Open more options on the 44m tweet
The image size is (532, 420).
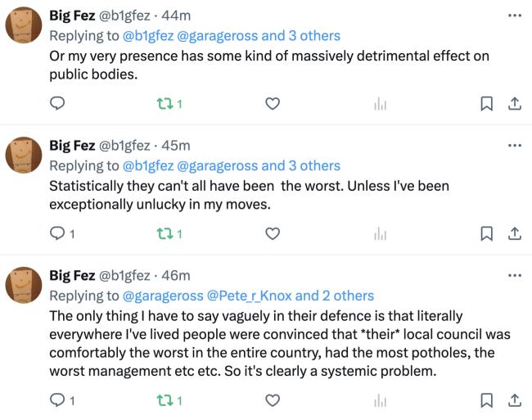pyautogui.click(x=514, y=16)
